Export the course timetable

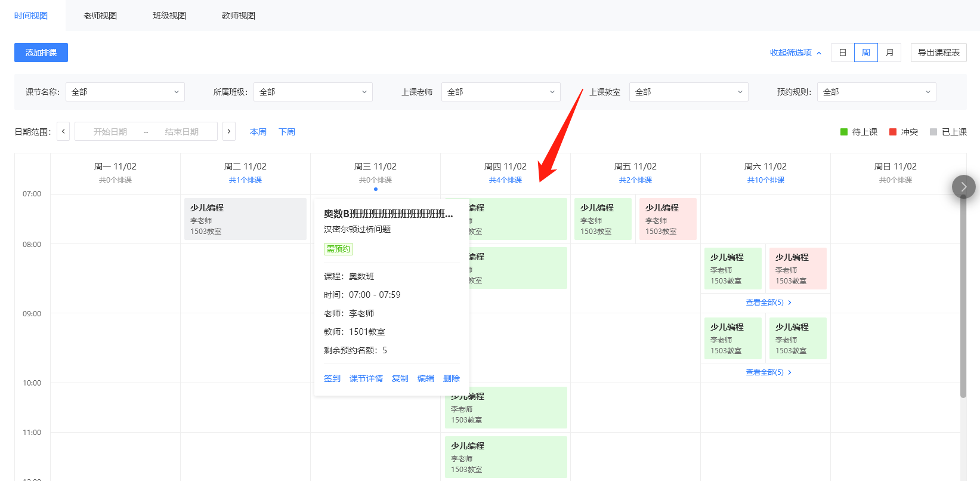tap(938, 53)
